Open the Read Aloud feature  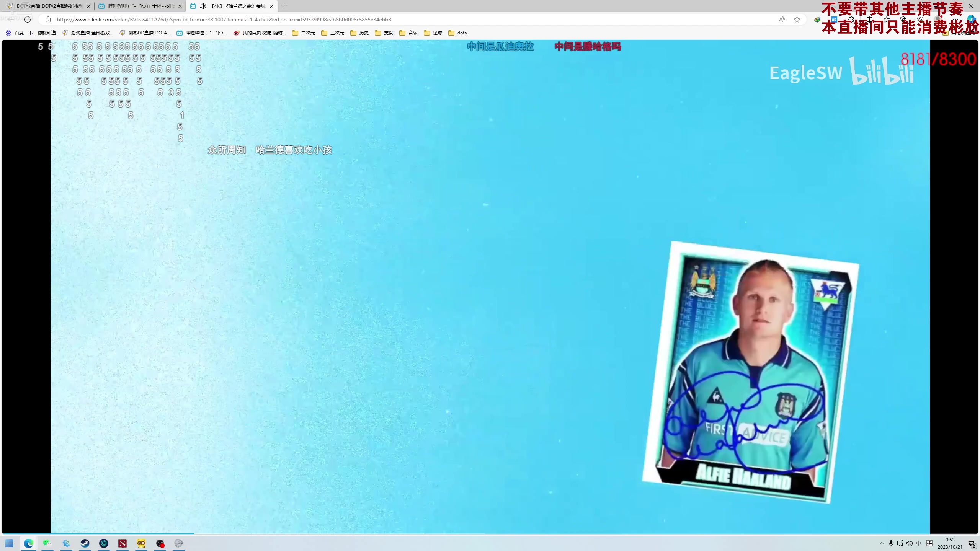coord(782,20)
